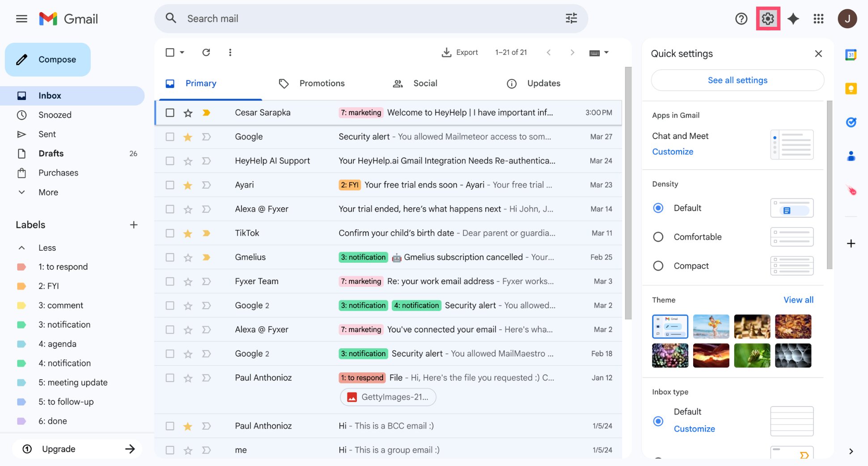The height and width of the screenshot is (466, 868).
Task: Hide the side panel arrow
Action: pos(851,451)
